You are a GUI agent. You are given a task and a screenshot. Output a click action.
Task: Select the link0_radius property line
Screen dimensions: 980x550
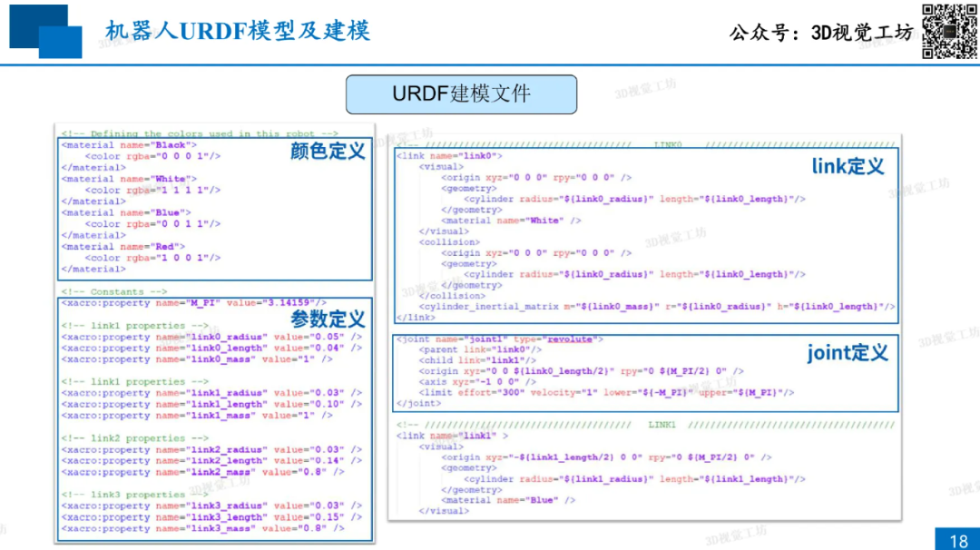(211, 337)
